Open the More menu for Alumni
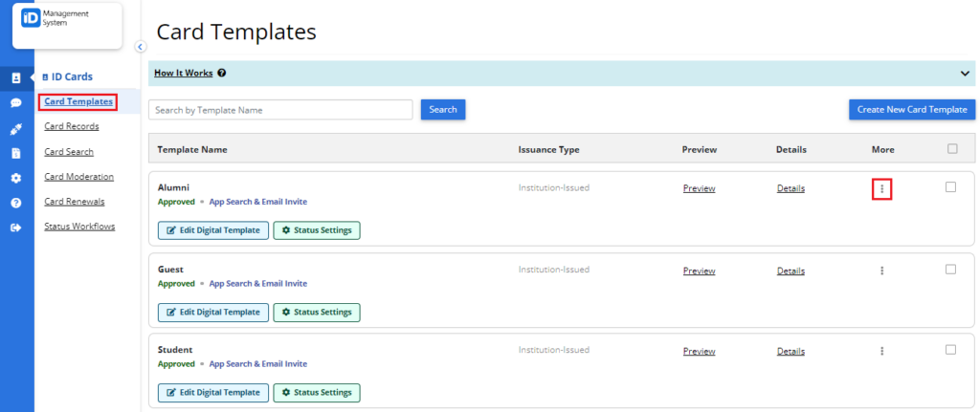Screen dimensions: 980x412 pos(881,188)
